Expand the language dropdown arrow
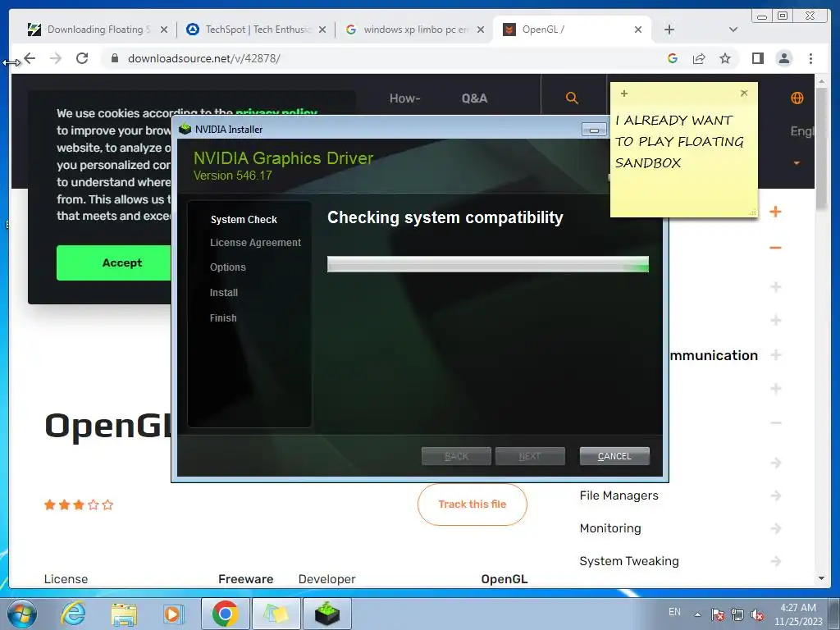The image size is (840, 630). pyautogui.click(x=797, y=163)
